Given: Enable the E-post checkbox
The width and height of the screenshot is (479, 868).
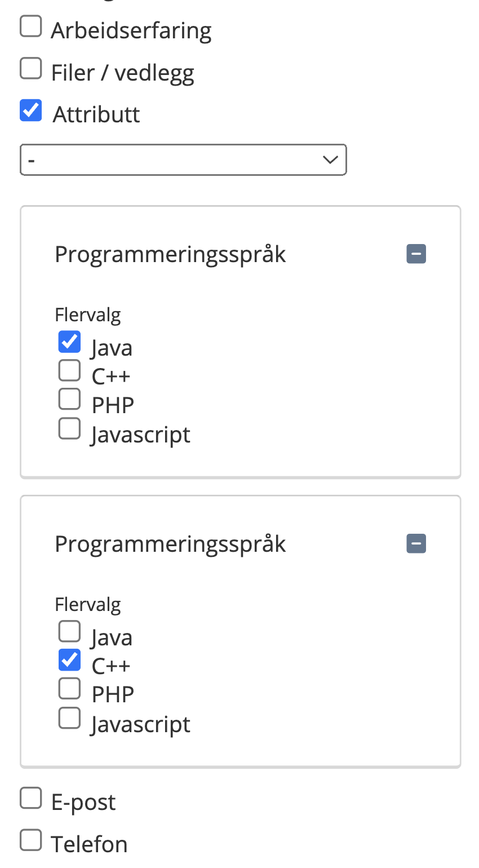Looking at the screenshot, I should click(x=31, y=798).
